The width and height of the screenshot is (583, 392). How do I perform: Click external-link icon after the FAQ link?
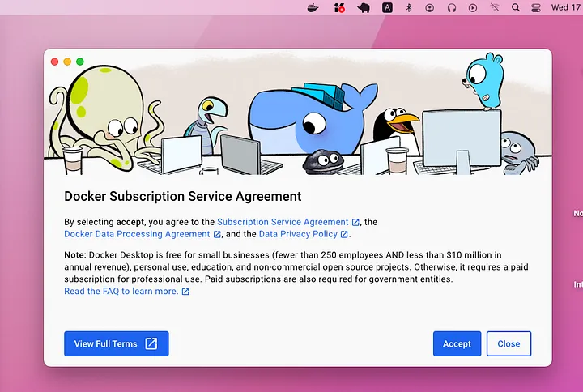[x=185, y=292]
